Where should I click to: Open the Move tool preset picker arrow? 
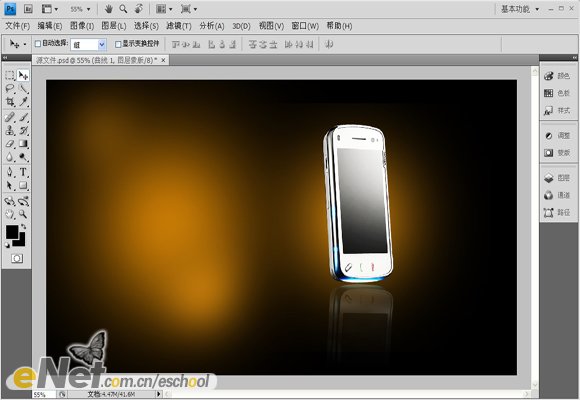(x=25, y=44)
